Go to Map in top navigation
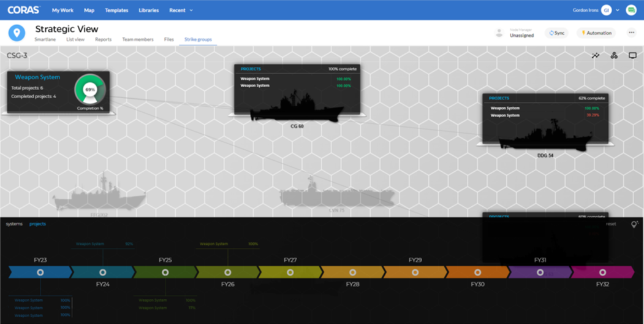This screenshot has height=324, width=644. (x=89, y=10)
